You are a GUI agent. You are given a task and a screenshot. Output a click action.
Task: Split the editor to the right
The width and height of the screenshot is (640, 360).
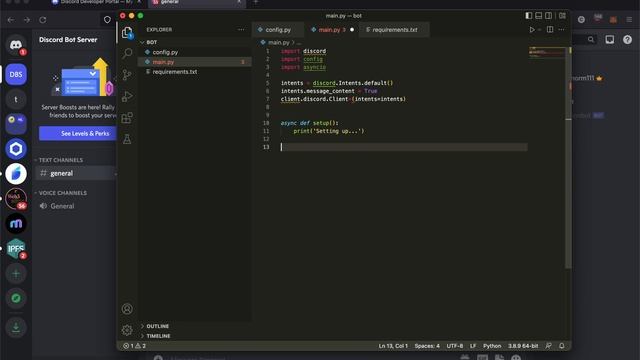(x=550, y=29)
